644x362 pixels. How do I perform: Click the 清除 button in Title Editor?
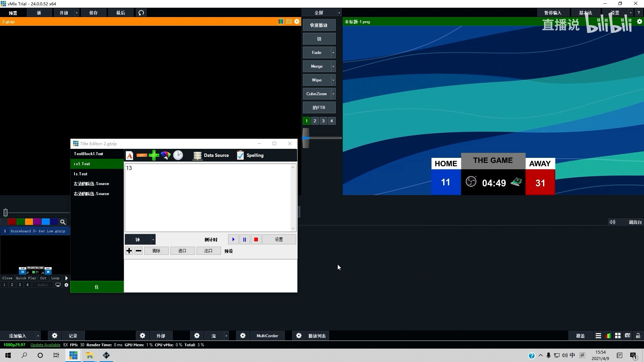coord(156,251)
